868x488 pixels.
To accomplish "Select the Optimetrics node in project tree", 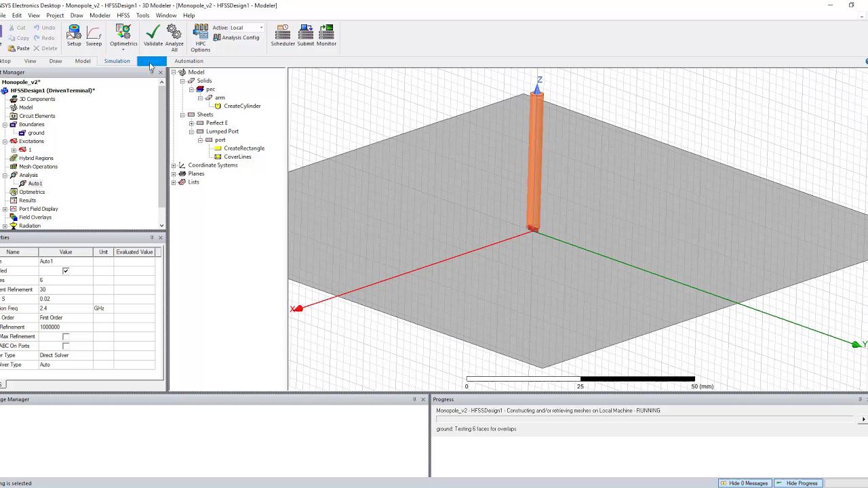I will point(32,192).
